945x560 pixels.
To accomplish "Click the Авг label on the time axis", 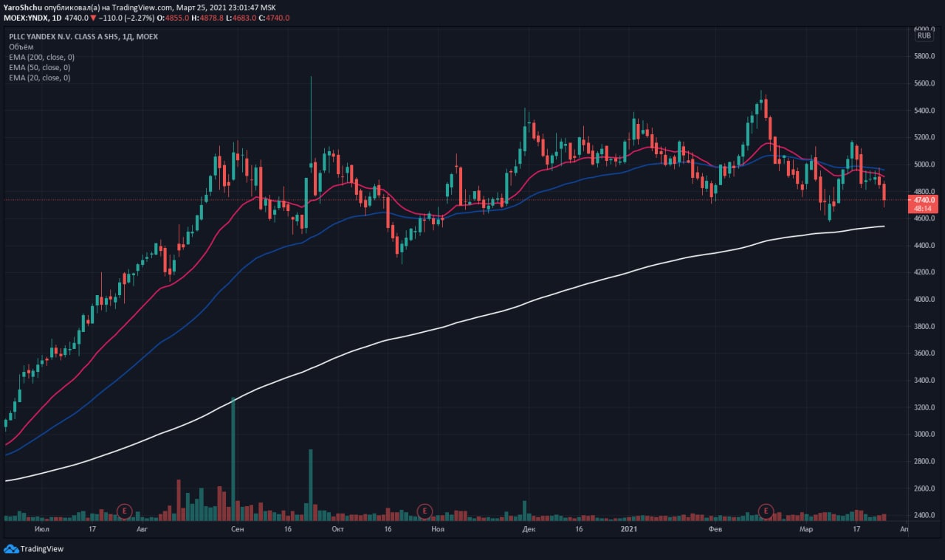I will tap(142, 529).
